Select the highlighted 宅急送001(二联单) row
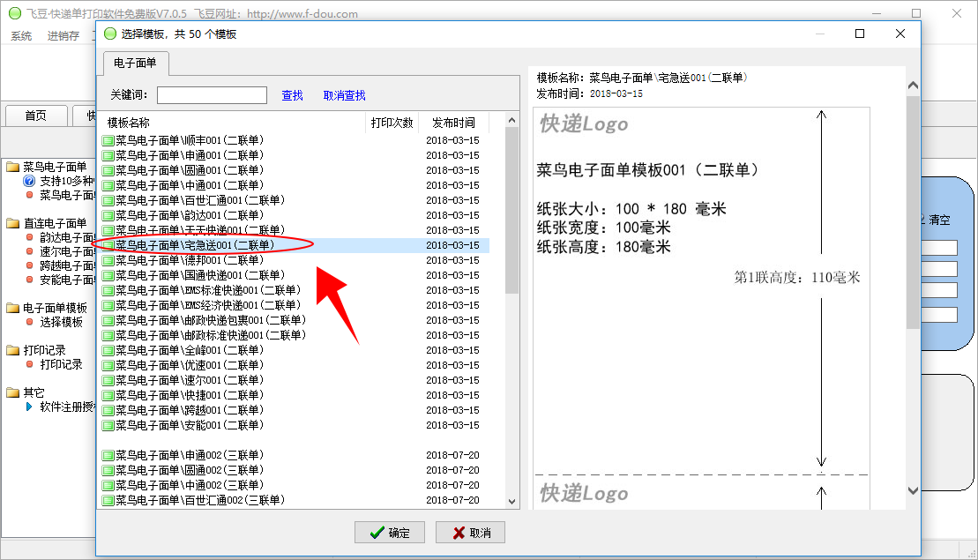 pos(295,246)
